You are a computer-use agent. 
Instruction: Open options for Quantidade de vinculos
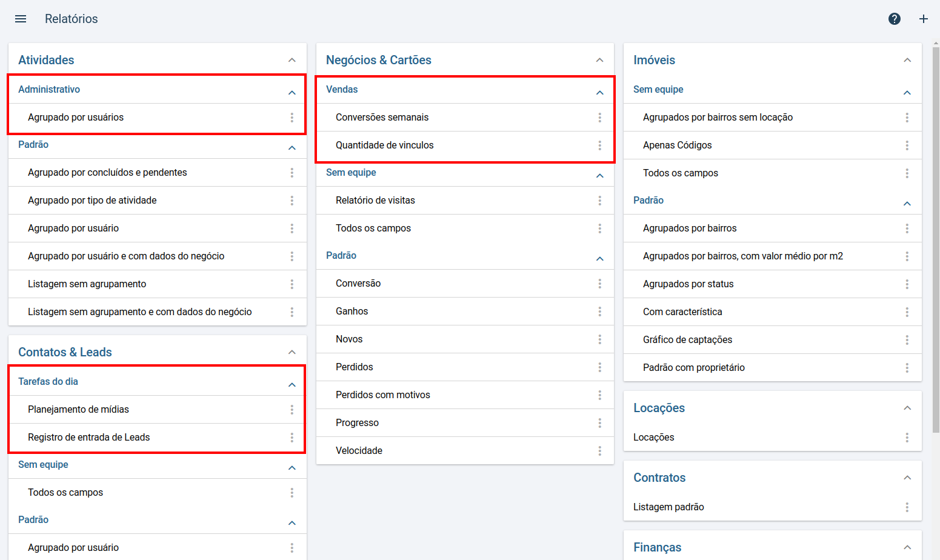pyautogui.click(x=600, y=145)
